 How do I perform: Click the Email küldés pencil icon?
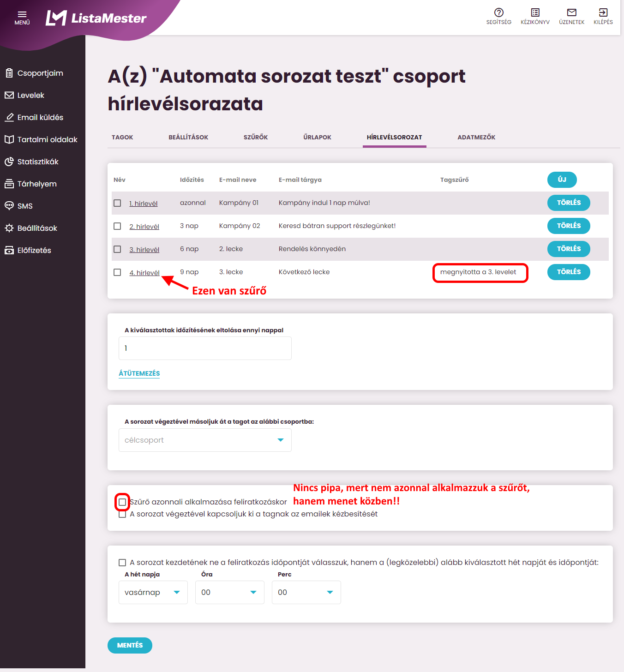[9, 117]
